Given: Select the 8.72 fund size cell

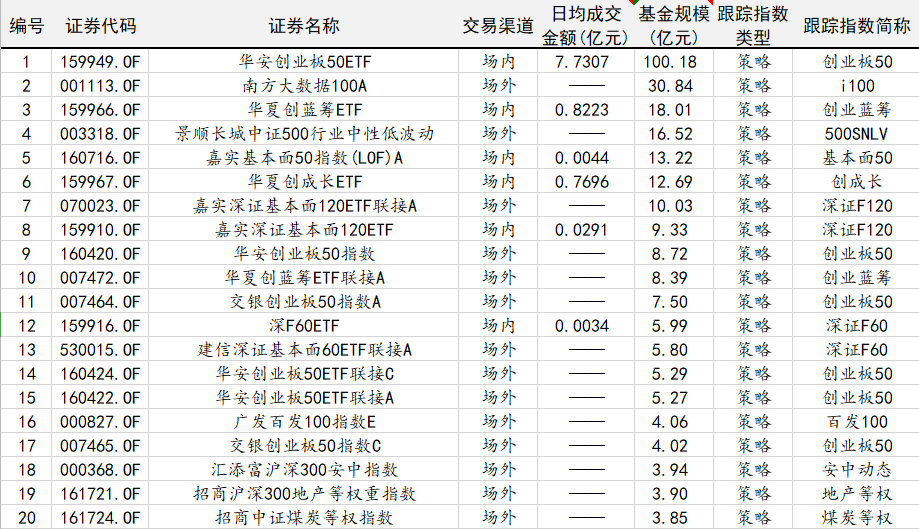Looking at the screenshot, I should pos(674,254).
